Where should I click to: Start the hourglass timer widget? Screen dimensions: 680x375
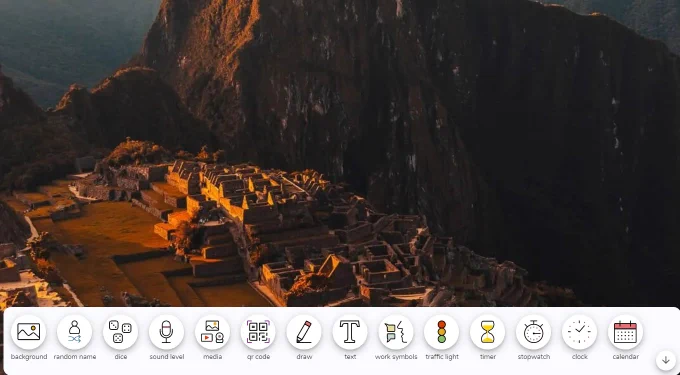pyautogui.click(x=487, y=332)
